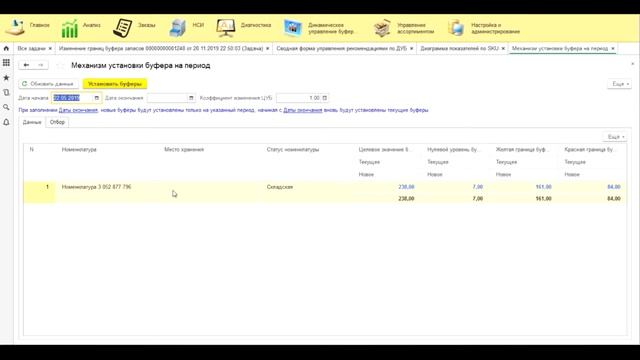Screen dimensions: 640x360
Task: Switch to the Все задачи tab
Action: click(31, 49)
